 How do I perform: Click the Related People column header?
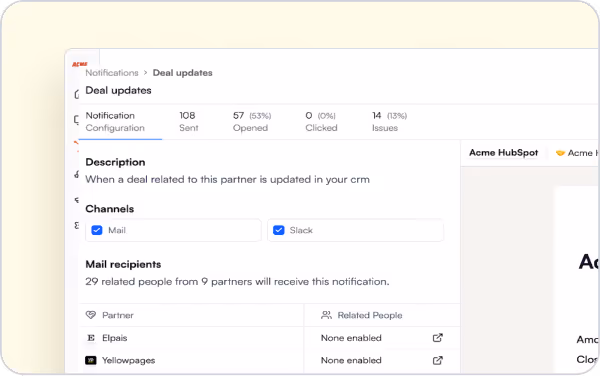[370, 315]
